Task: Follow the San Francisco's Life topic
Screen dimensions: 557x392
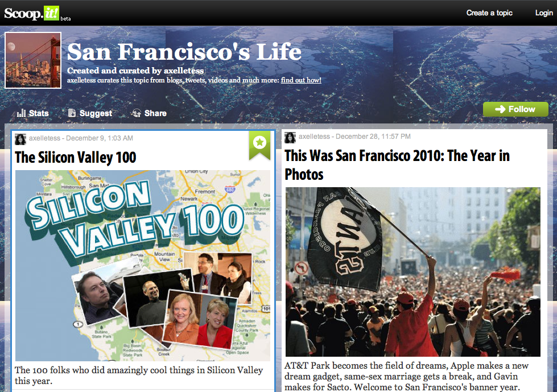Action: click(515, 109)
